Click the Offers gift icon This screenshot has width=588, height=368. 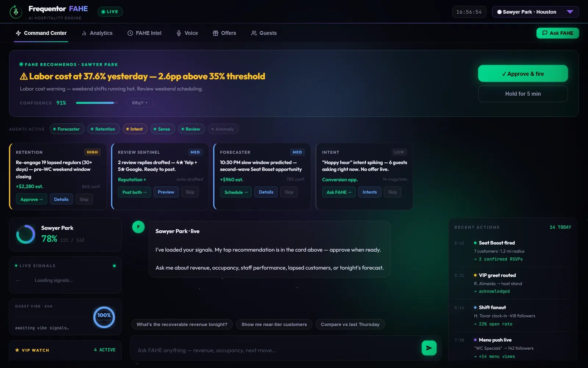coord(215,33)
